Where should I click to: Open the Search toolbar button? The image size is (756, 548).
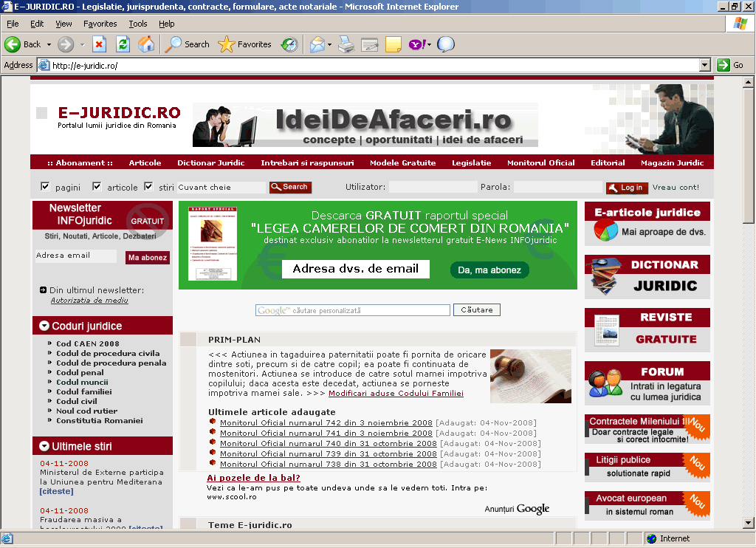187,44
